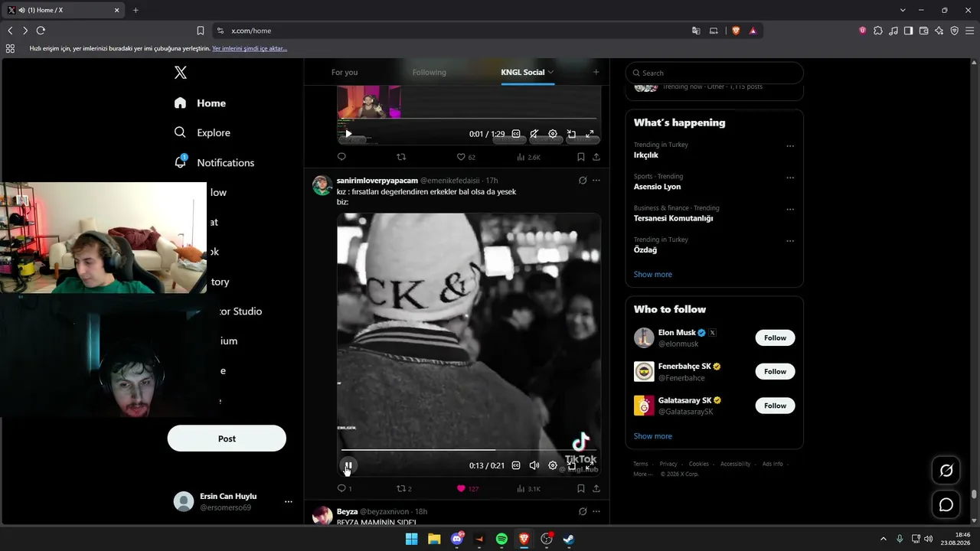
Task: Open the Brave Wallet icon
Action: 923,31
